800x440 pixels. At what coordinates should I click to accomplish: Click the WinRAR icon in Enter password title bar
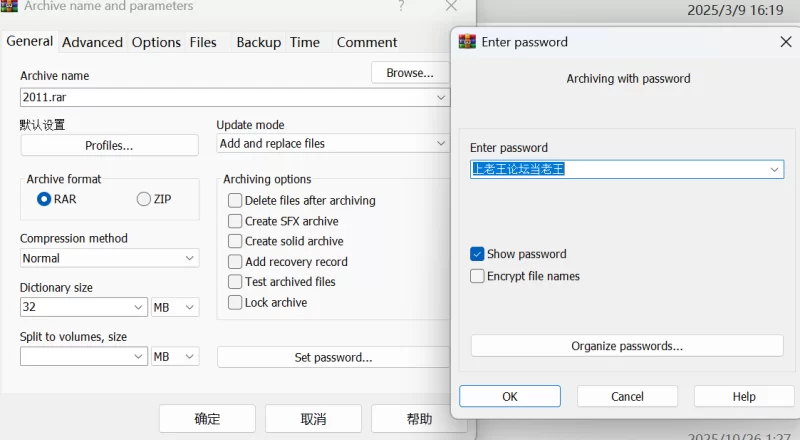pos(467,42)
